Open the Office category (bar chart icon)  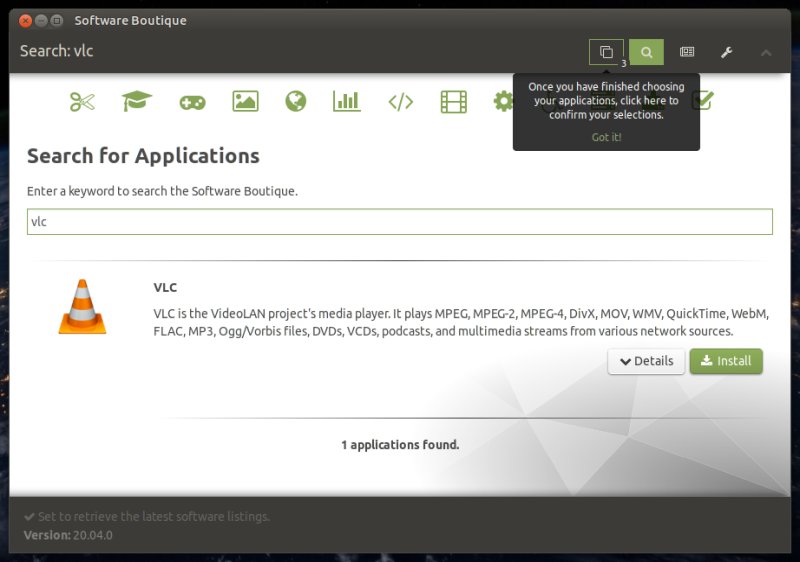(346, 101)
